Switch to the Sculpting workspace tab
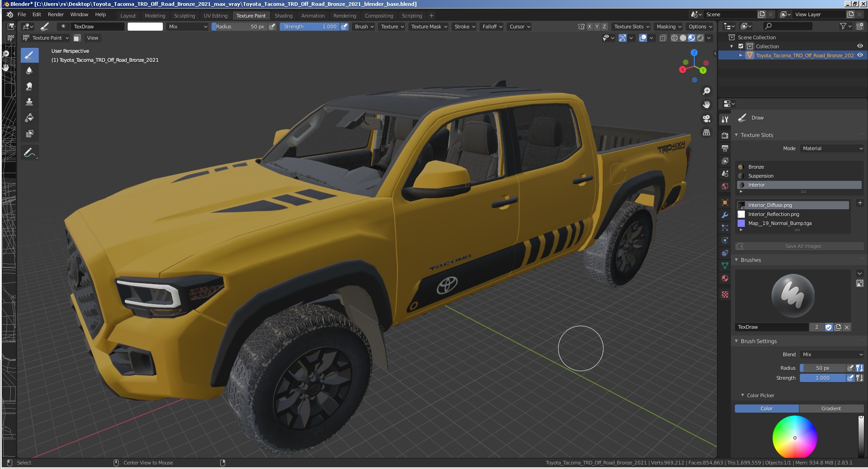868x469 pixels. (185, 16)
